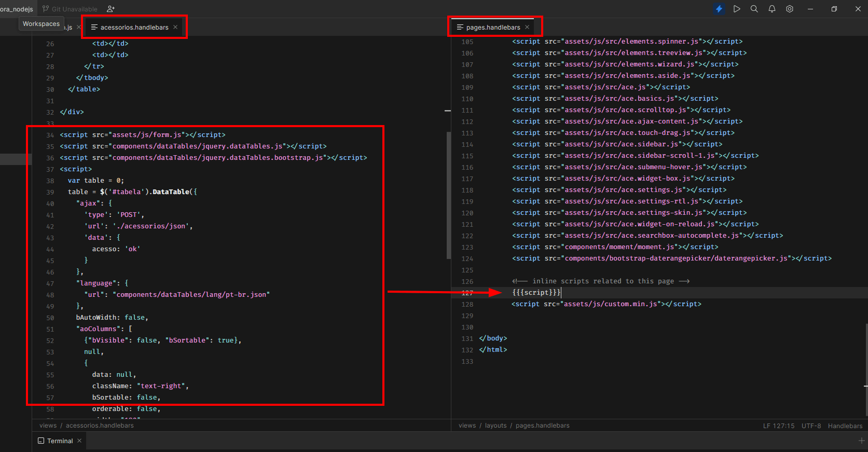Click the add collaborator person icon
The width and height of the screenshot is (868, 452).
(111, 9)
